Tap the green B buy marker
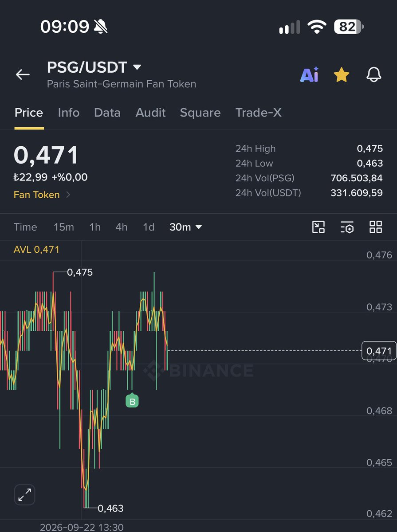This screenshot has width=397, height=532. tap(132, 400)
